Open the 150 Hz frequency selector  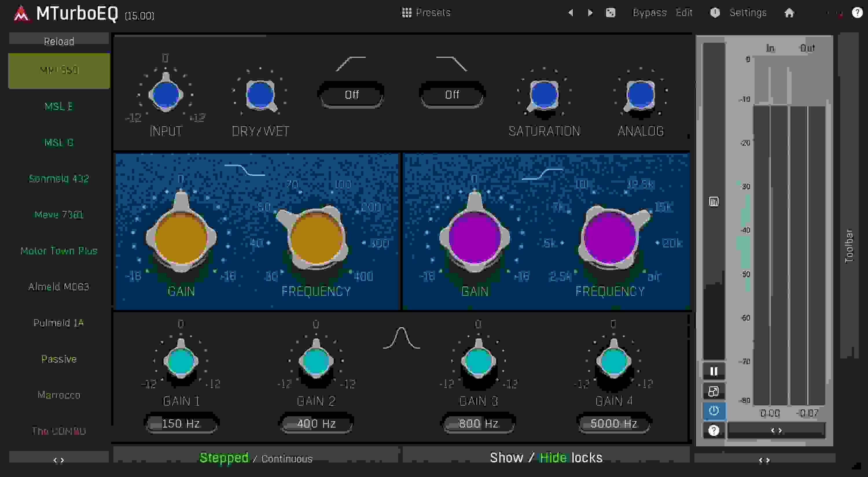[181, 424]
